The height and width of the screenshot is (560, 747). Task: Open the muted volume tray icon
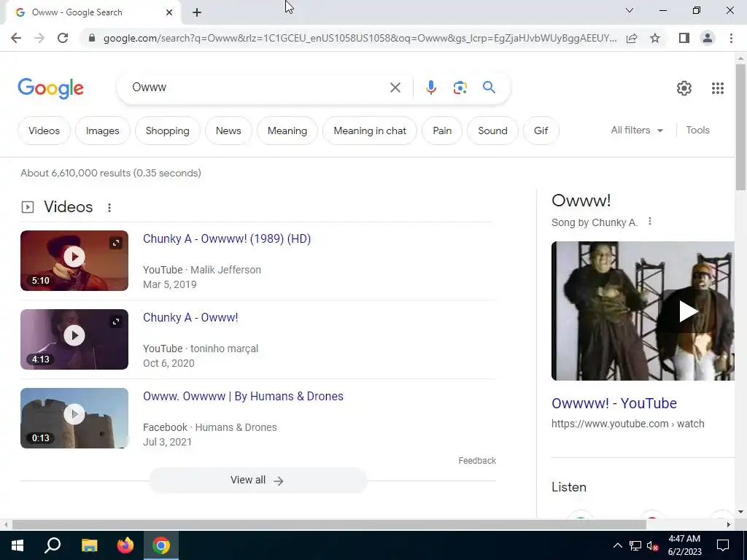(x=653, y=545)
